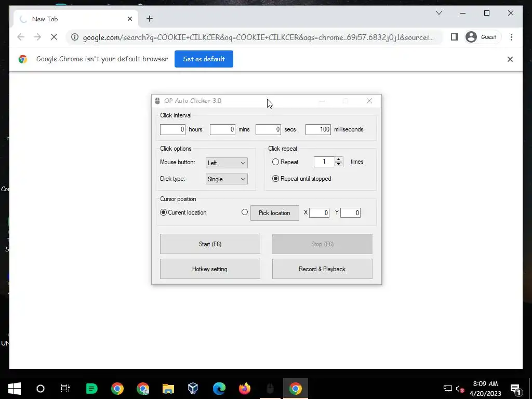Viewport: 532px width, 399px height.
Task: Click the mins interval field
Action: (x=222, y=129)
